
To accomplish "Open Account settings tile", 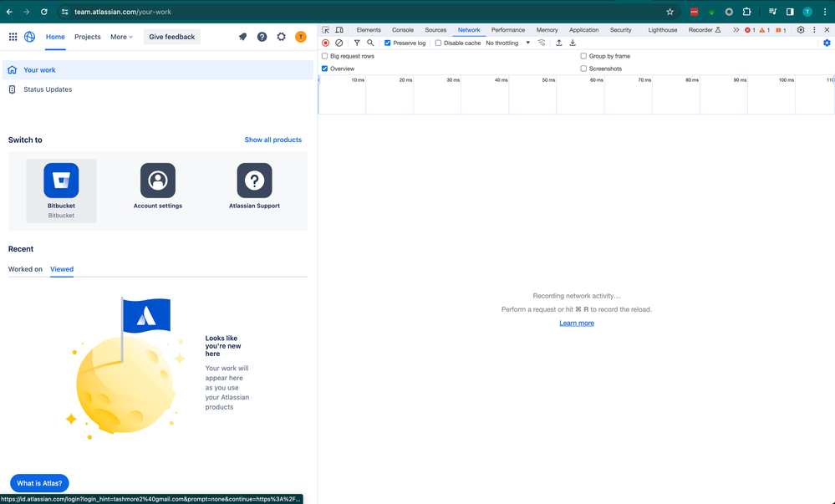I will pos(158,186).
